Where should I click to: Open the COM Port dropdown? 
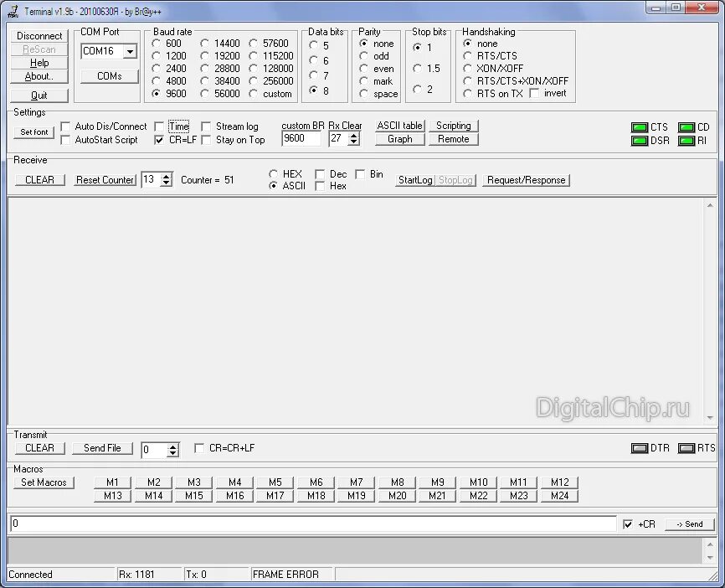pos(131,51)
